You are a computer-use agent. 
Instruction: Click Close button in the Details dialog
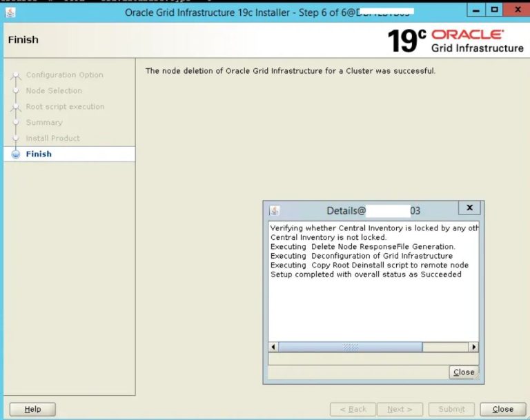pos(464,372)
